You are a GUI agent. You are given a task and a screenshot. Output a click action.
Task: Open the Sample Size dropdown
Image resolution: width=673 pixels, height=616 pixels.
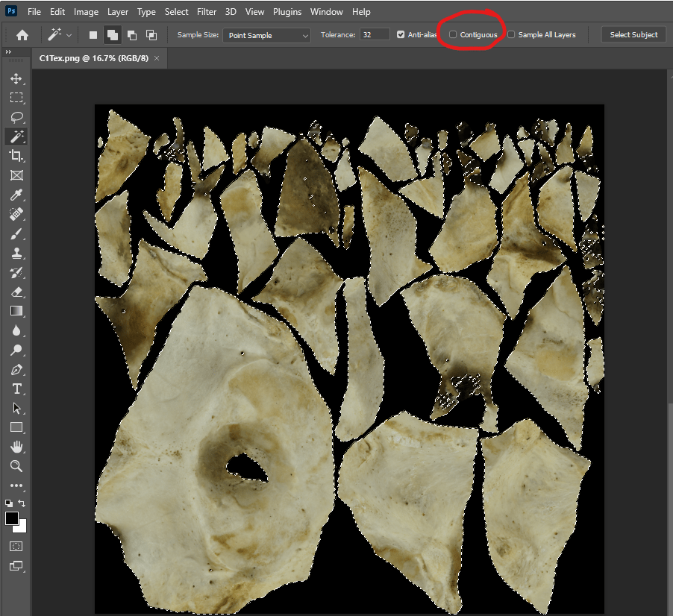267,35
